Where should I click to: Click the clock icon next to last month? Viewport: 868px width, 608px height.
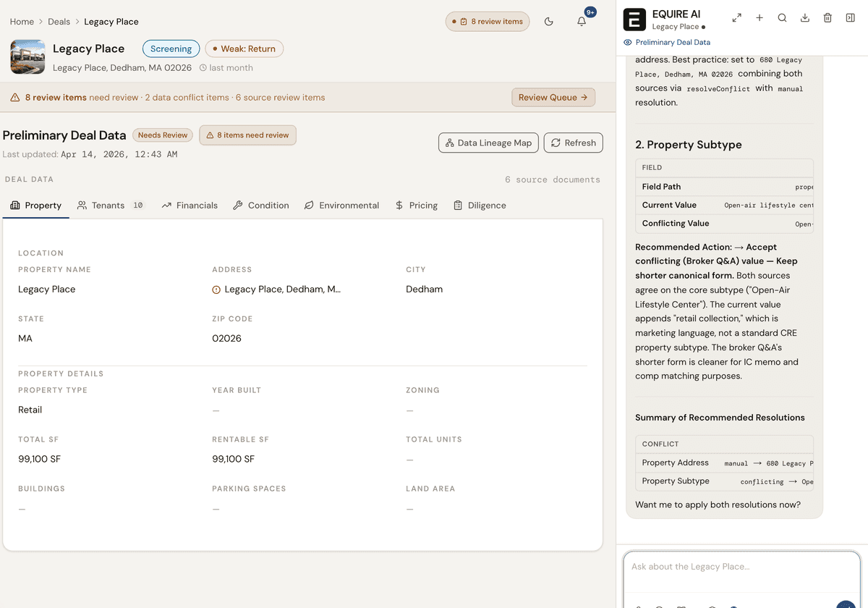coord(203,68)
